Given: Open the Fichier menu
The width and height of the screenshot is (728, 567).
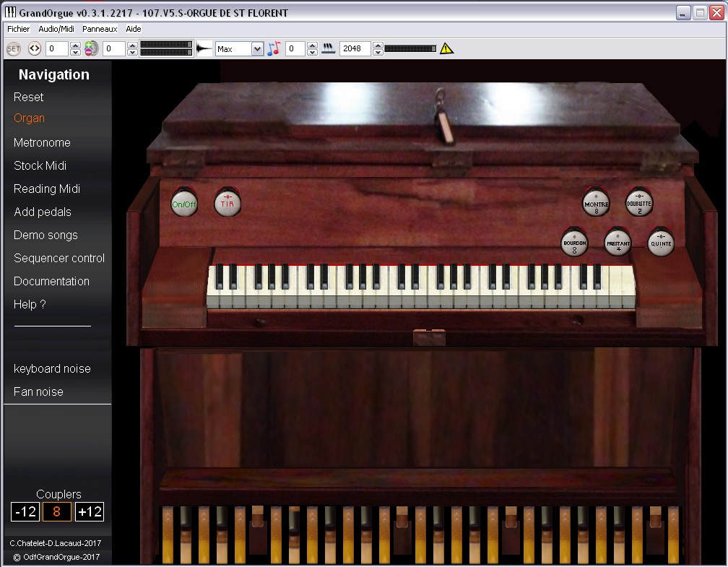Looking at the screenshot, I should (19, 29).
